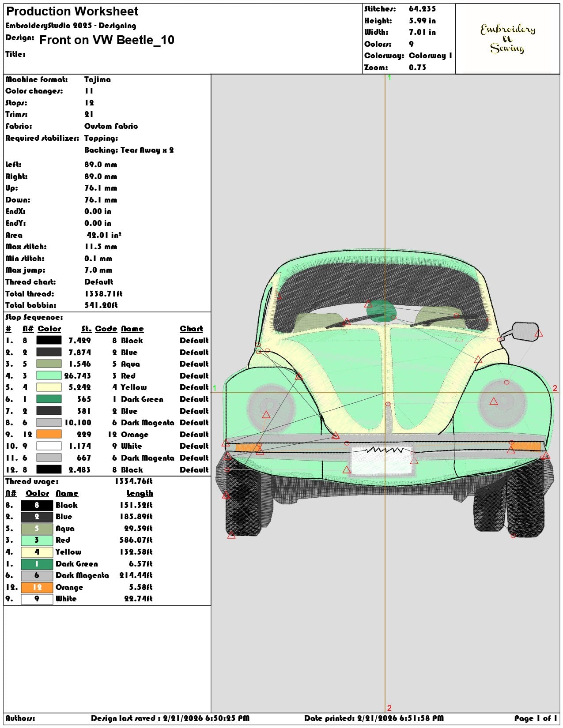Select thread length '586.07ft' for Red
Screen dimensions: 563x728
pos(136,540)
